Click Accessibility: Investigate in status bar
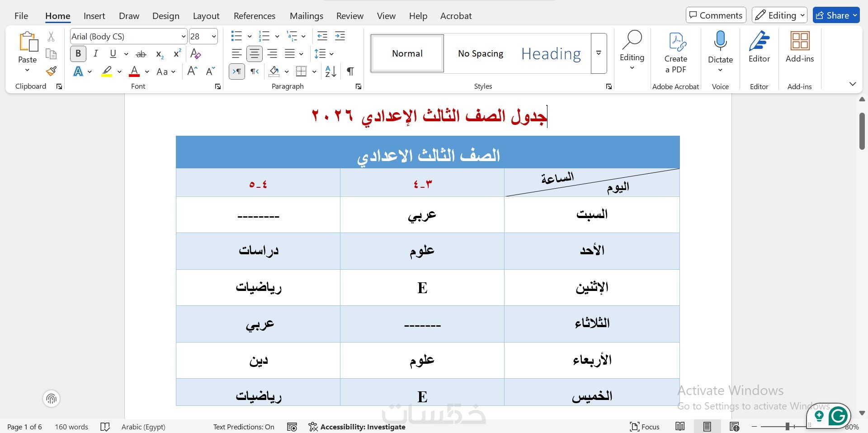868x433 pixels. click(x=357, y=427)
